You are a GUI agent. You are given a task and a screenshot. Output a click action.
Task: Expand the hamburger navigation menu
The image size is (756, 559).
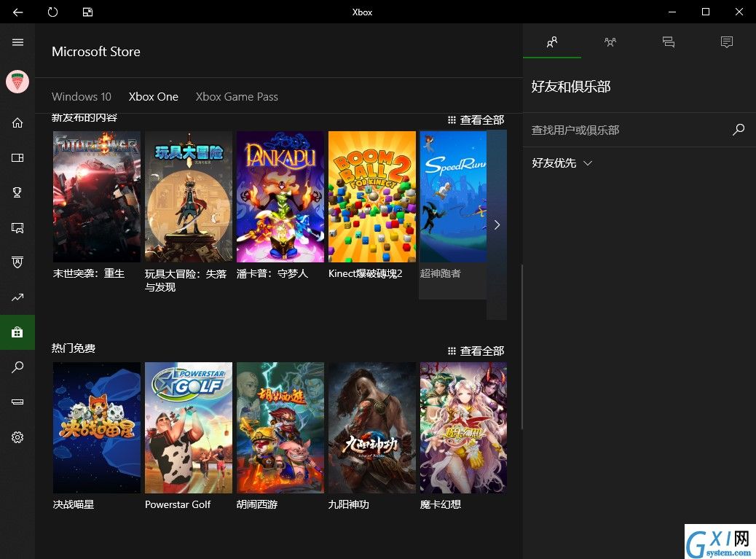tap(17, 42)
